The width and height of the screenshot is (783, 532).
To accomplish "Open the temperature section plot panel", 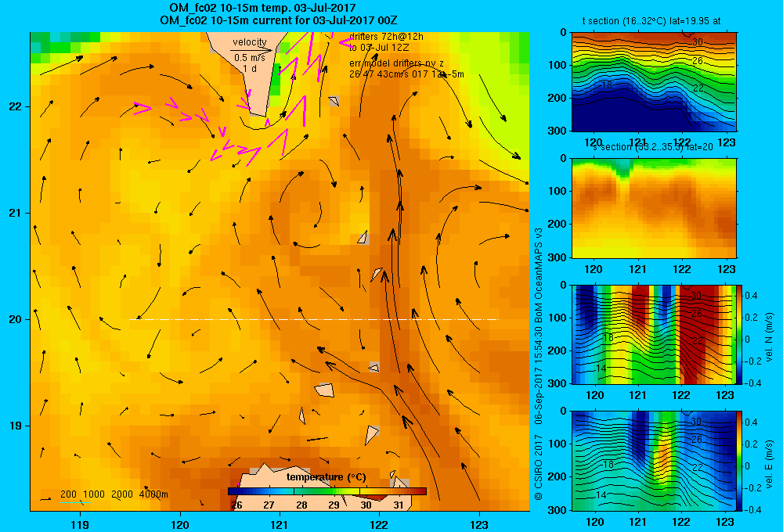I will pos(654,82).
